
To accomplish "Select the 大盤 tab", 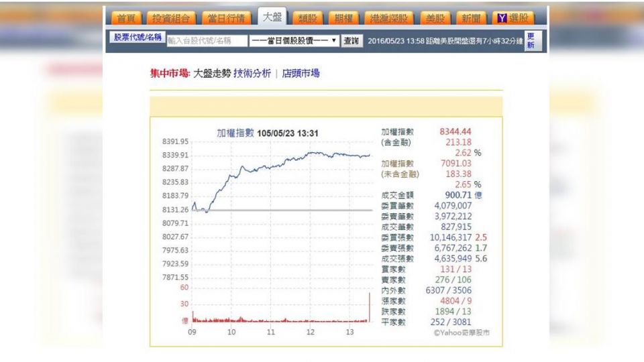I will [272, 17].
